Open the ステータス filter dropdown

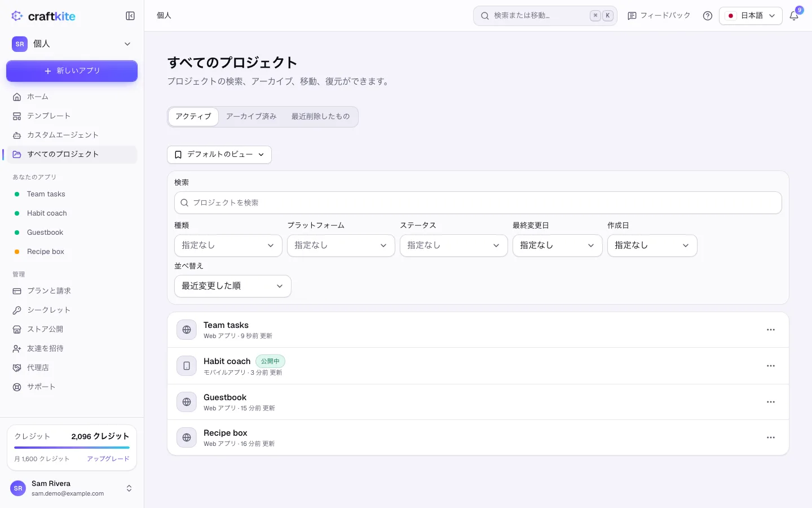tap(454, 246)
